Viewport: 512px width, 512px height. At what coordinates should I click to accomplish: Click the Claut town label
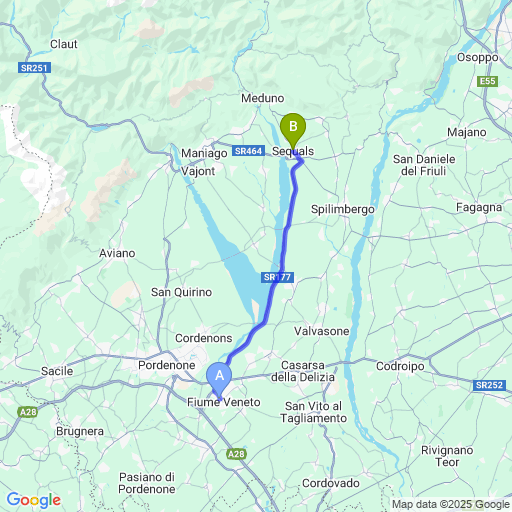[64, 44]
